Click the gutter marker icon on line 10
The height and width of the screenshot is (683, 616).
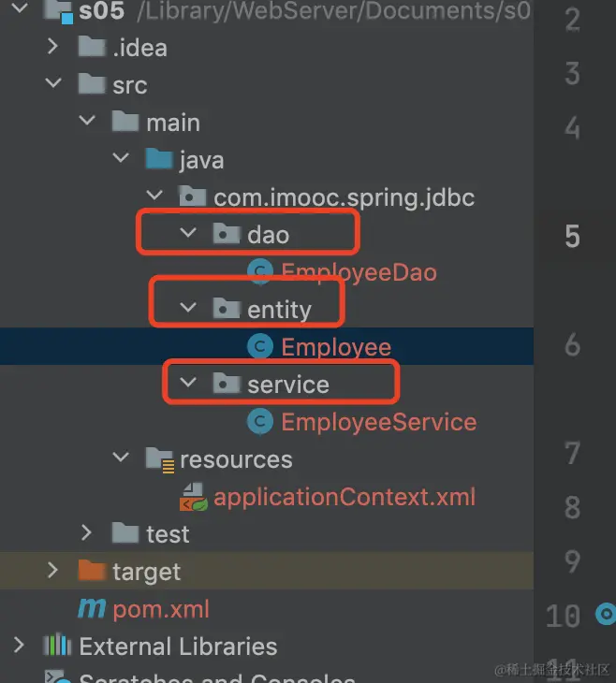point(606,615)
